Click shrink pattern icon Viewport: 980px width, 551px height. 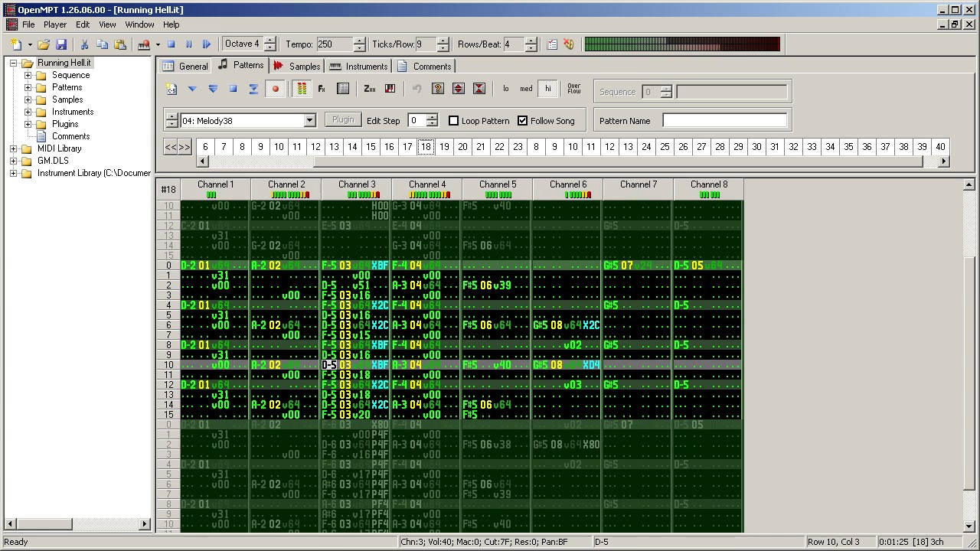coord(479,89)
